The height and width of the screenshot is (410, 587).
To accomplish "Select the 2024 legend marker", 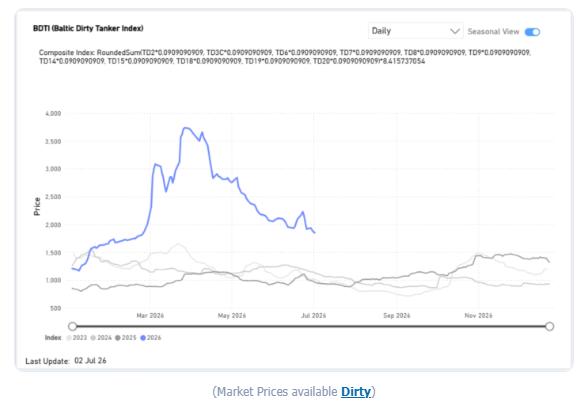I will (93, 338).
